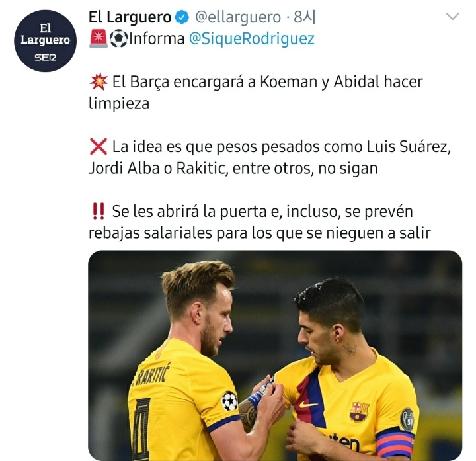Screen dimensions: 476x461
Task: Click the double exclamation emoji
Action: 98,212
